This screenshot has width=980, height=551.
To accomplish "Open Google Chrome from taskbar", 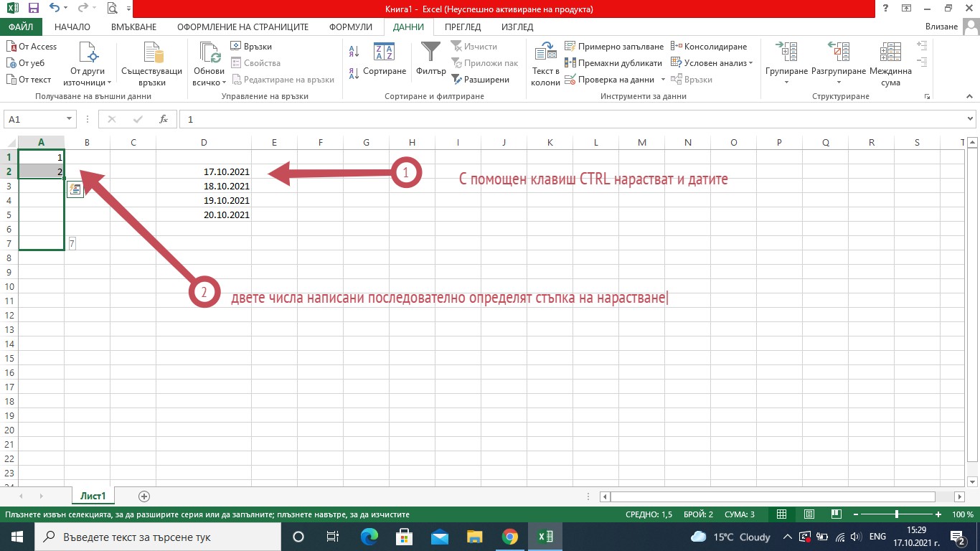I will pos(510,536).
